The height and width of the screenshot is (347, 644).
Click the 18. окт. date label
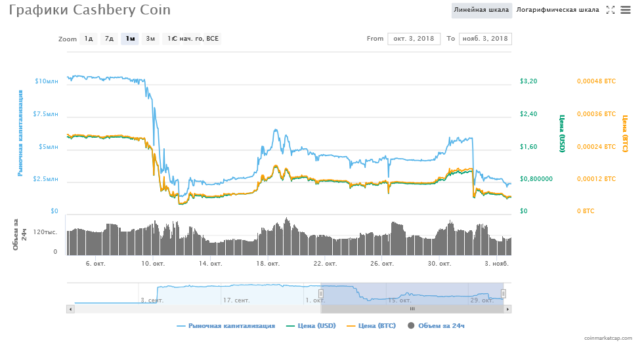[x=268, y=263]
